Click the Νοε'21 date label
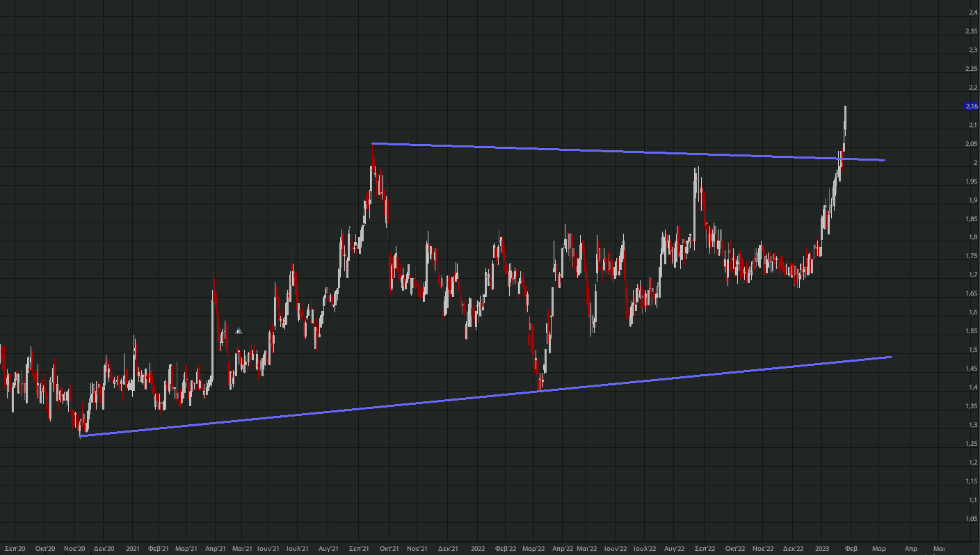Viewport: 980px width, 555px height. click(x=417, y=549)
